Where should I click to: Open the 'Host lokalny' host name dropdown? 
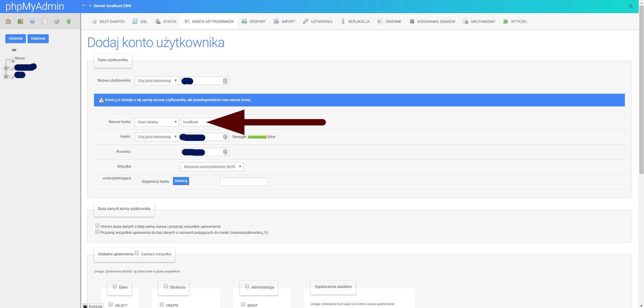pos(156,122)
